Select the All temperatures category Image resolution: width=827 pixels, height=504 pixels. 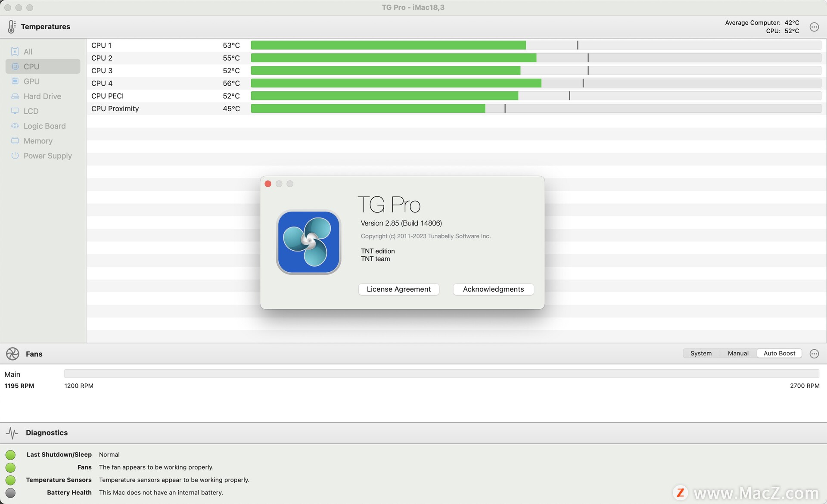43,52
